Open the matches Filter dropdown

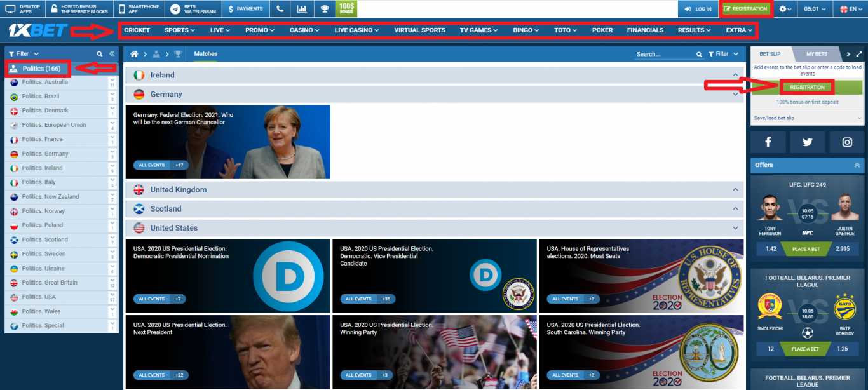pyautogui.click(x=723, y=54)
